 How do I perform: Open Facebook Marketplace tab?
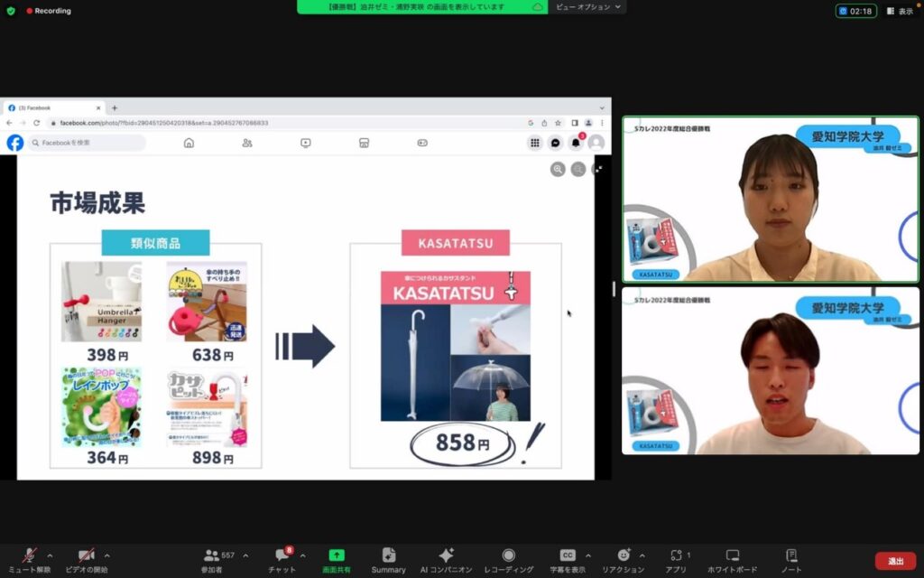[364, 143]
